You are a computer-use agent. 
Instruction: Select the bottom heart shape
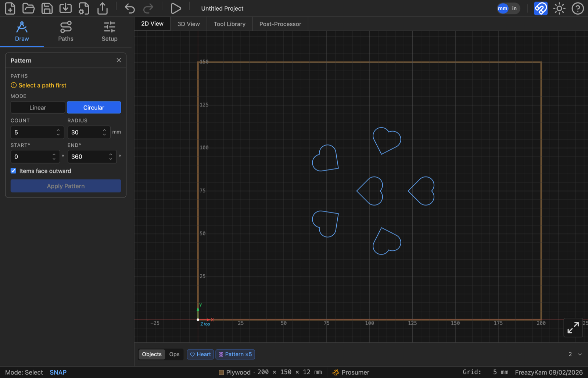(386, 241)
